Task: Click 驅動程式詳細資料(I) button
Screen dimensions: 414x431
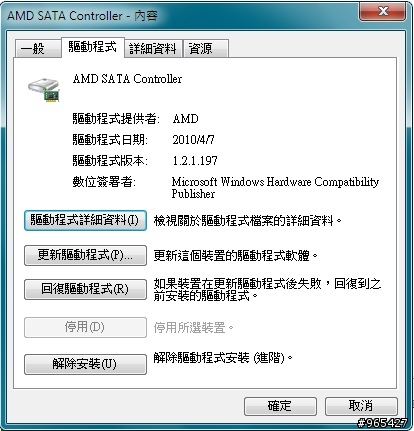Action: (x=85, y=220)
